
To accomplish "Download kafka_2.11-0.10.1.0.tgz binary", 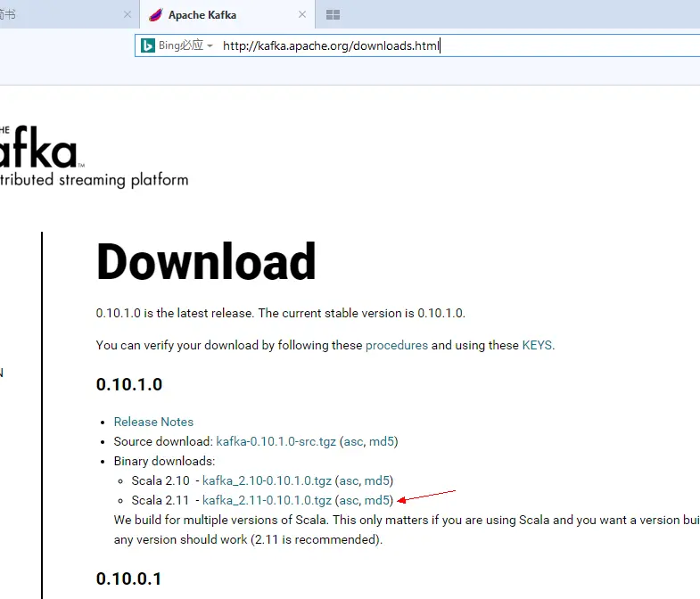I will pos(267,500).
